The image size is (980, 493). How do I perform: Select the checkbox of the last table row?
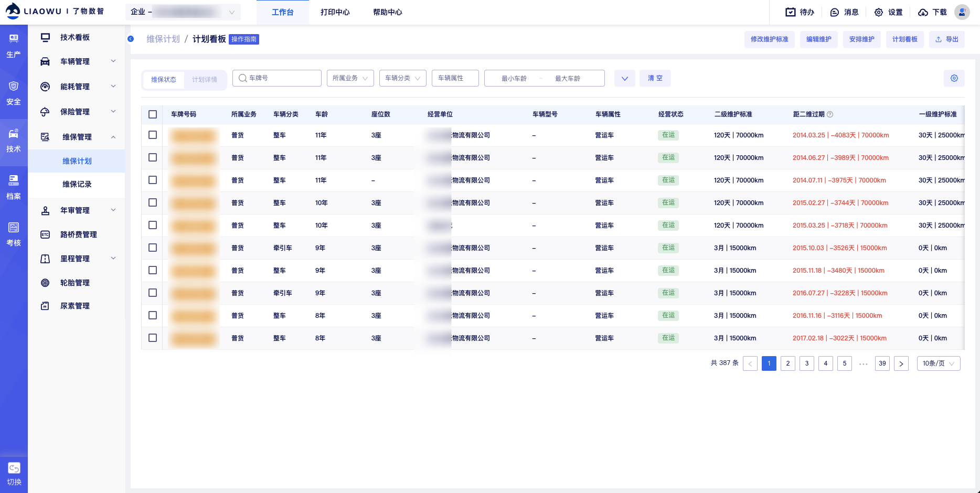click(153, 338)
